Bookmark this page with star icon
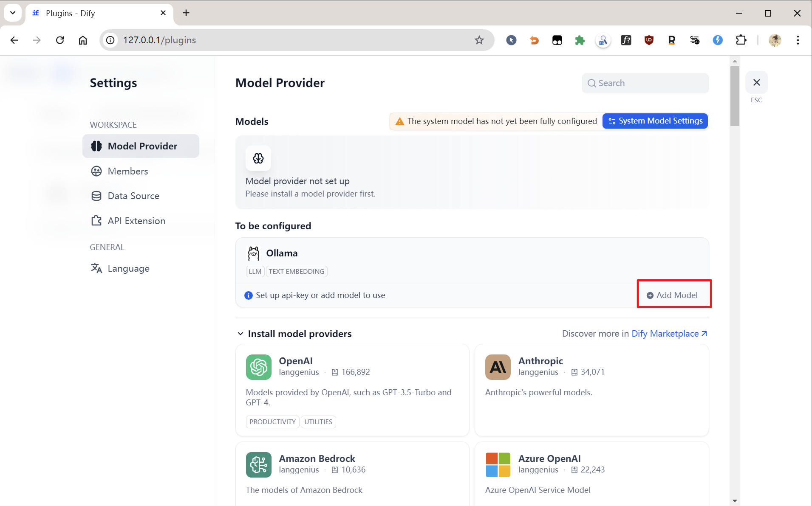This screenshot has height=506, width=812. [x=479, y=40]
